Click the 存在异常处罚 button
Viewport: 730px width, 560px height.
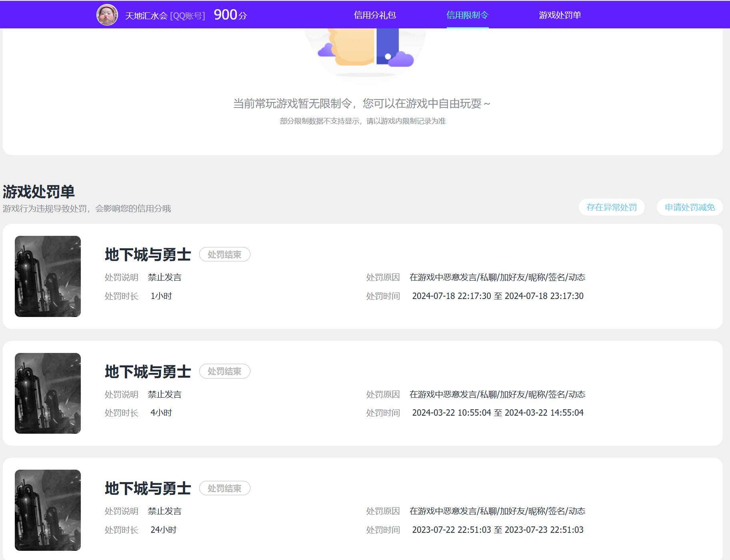coord(612,207)
